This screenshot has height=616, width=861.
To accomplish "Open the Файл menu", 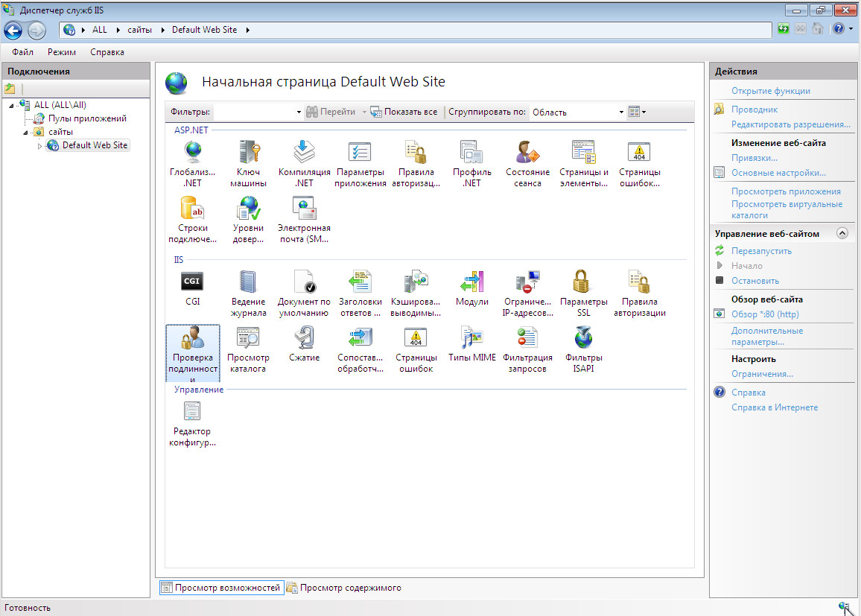I will [23, 52].
